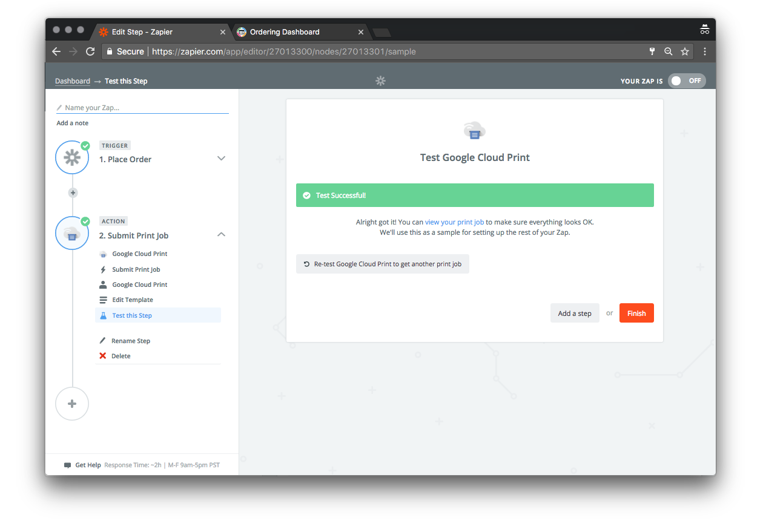Click the Get Help text
The height and width of the screenshot is (532, 763).
click(x=88, y=465)
